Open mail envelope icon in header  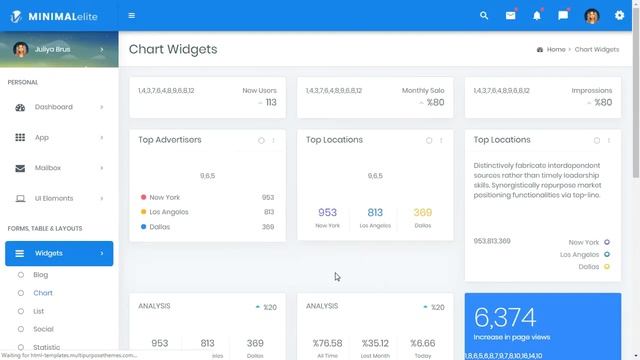point(510,16)
